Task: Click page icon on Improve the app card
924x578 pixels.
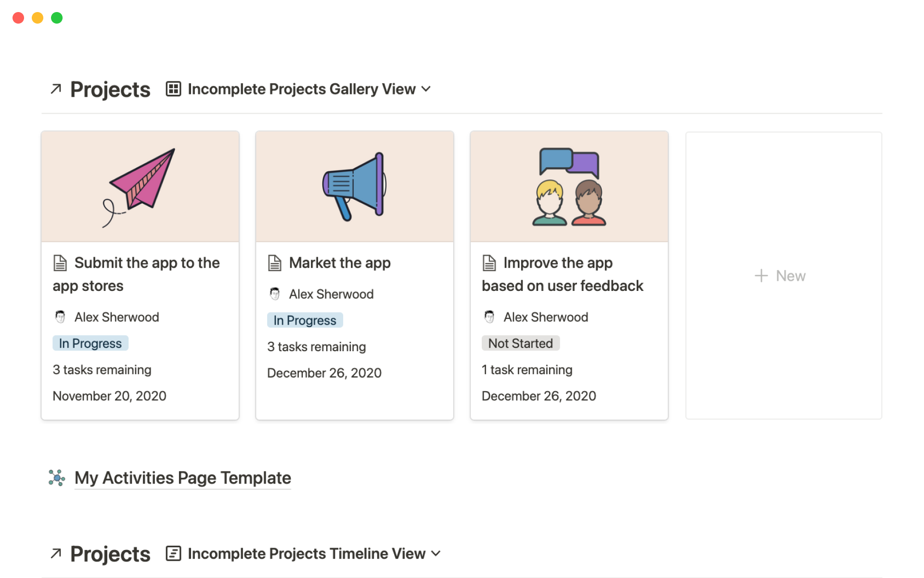Action: pos(489,263)
